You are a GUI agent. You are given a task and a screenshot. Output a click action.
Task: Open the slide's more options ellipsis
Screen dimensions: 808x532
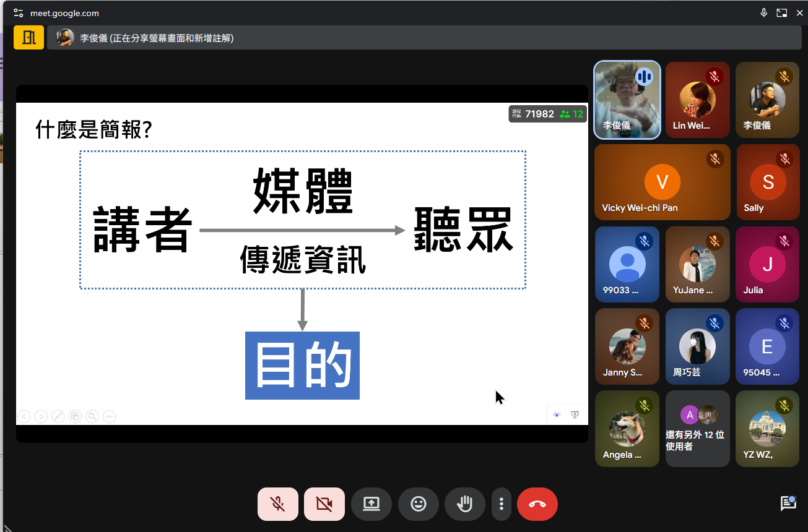pyautogui.click(x=109, y=417)
